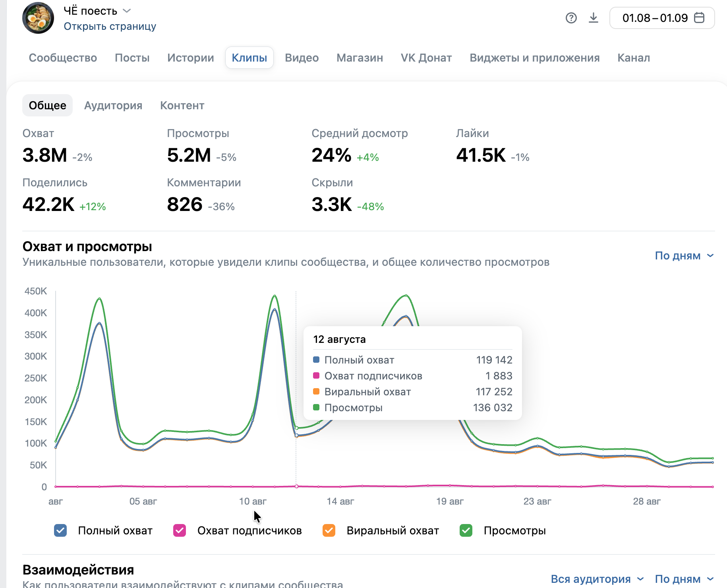Screen dimensions: 727x588
Task: Open По дням dropdown in Взаимодействия
Action: click(684, 579)
